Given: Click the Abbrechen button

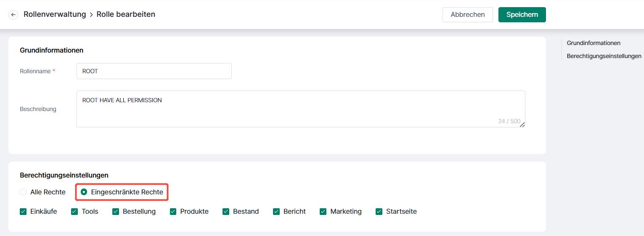Looking at the screenshot, I should click(468, 14).
